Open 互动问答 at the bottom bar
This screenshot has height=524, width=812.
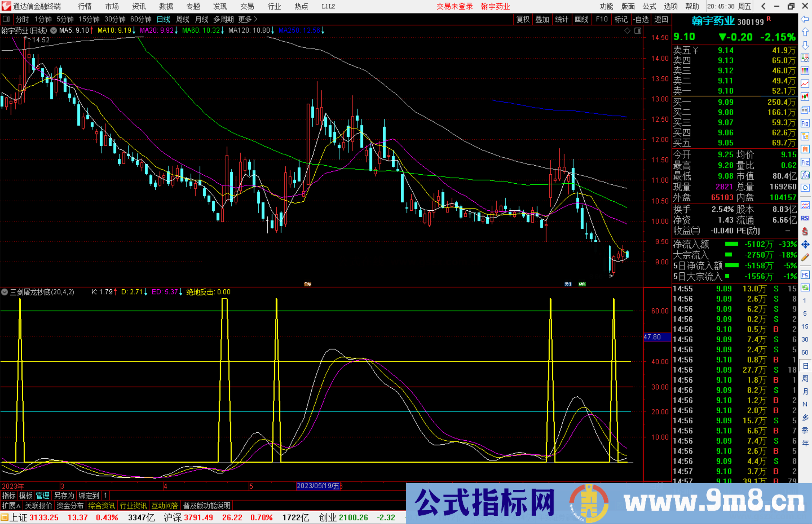165,505
